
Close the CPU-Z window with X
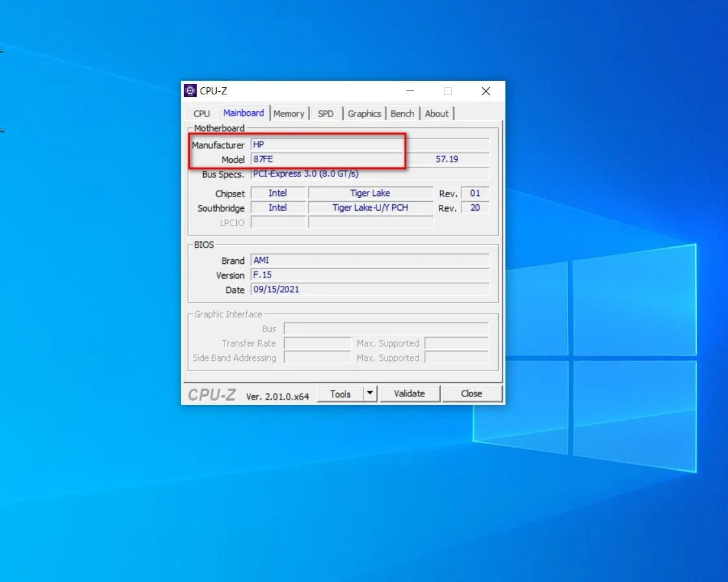point(485,91)
